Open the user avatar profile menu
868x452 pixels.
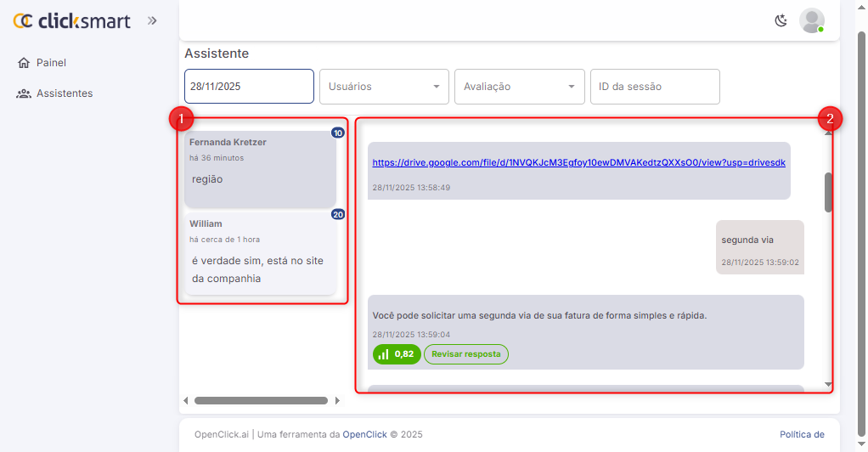coord(812,20)
